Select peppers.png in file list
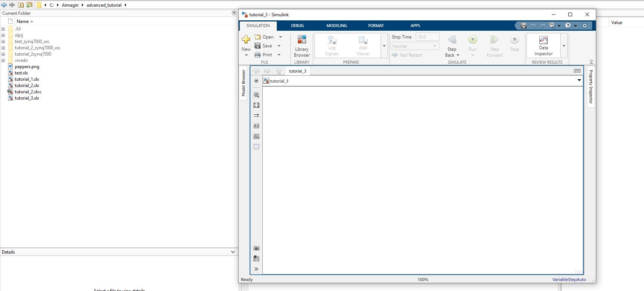This screenshot has height=291, width=644. [27, 67]
